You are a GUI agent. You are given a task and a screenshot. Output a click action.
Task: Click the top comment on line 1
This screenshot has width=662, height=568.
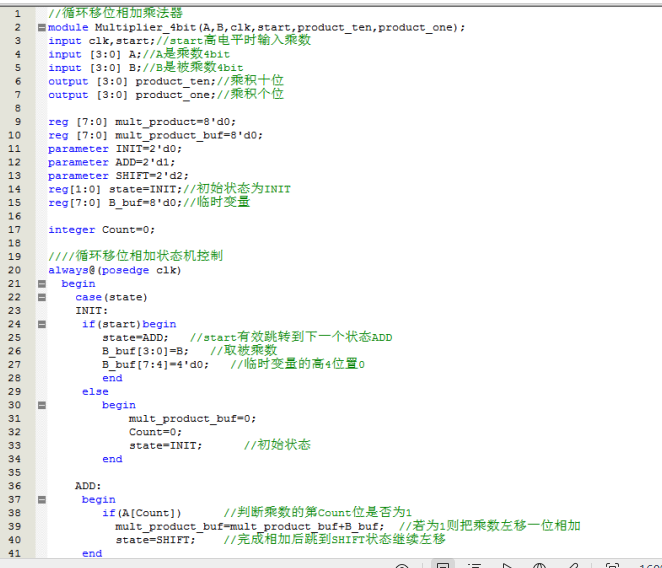[115, 13]
